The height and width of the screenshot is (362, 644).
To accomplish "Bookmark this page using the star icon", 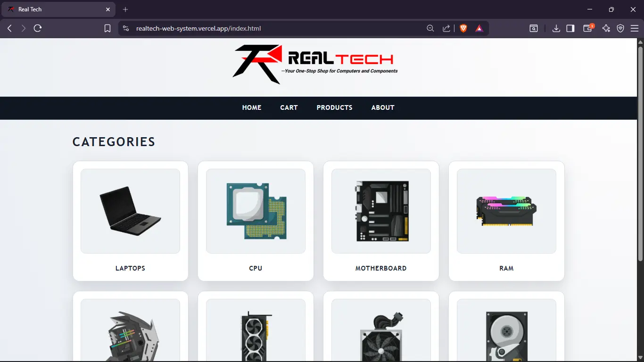I will [x=107, y=28].
